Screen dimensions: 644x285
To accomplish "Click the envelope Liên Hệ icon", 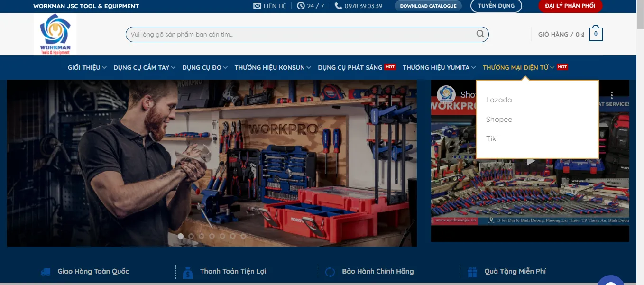I will pyautogui.click(x=257, y=6).
